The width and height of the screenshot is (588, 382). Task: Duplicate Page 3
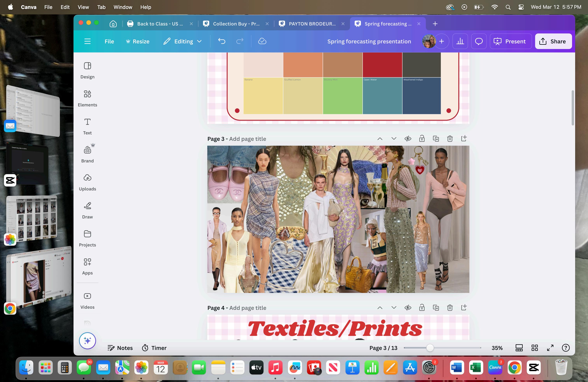click(436, 139)
